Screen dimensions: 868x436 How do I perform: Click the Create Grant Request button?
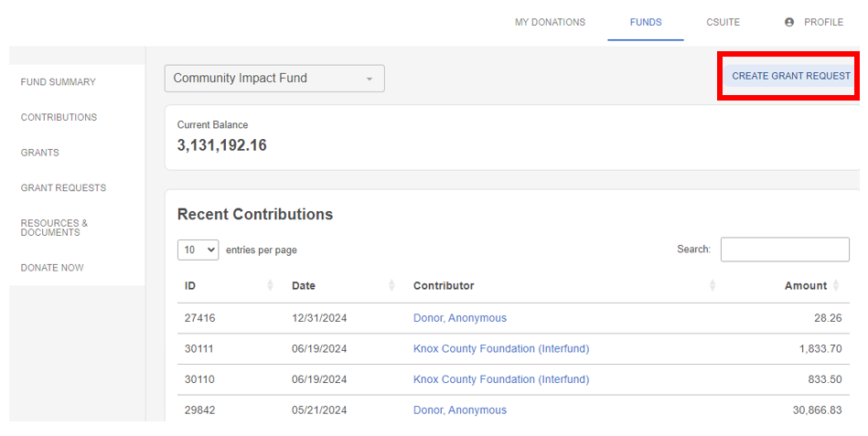click(x=791, y=76)
